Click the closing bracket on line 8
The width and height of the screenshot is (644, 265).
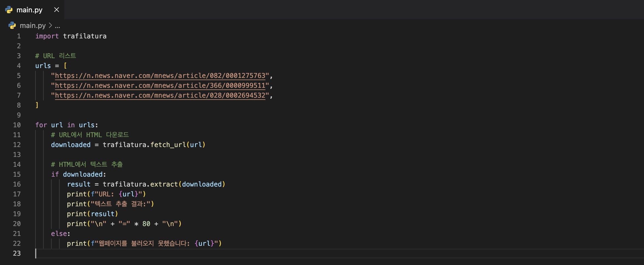[x=37, y=105]
